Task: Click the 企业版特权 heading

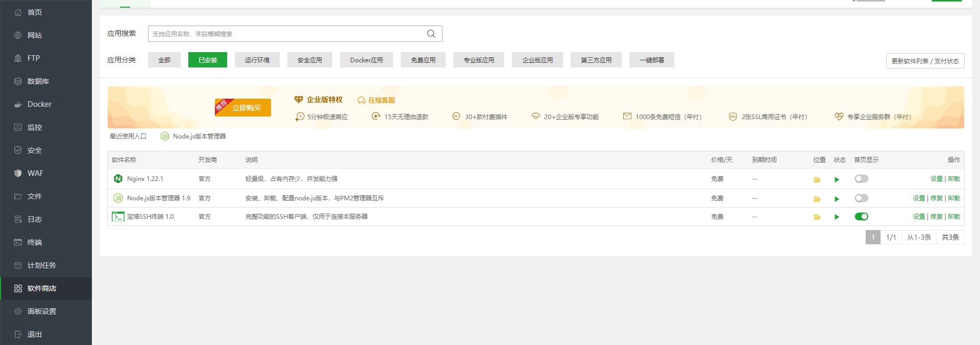Action: [x=325, y=100]
